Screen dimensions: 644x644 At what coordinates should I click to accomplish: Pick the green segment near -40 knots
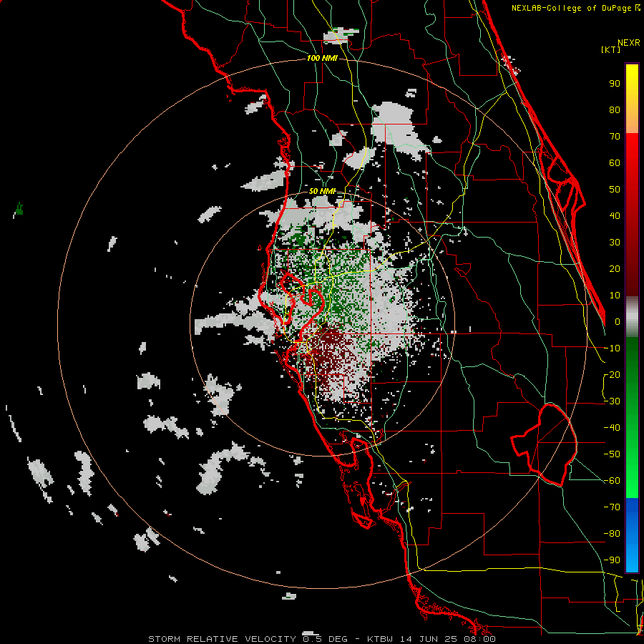[632, 428]
